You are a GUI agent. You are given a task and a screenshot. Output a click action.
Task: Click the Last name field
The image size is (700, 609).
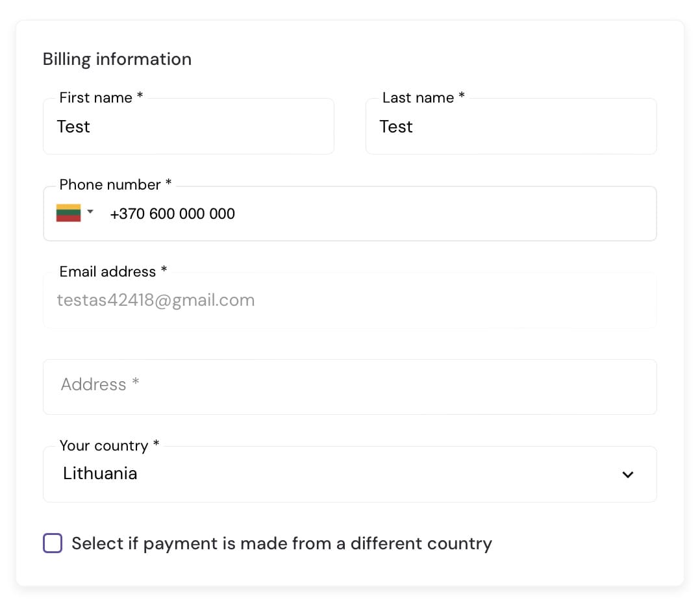(x=511, y=127)
